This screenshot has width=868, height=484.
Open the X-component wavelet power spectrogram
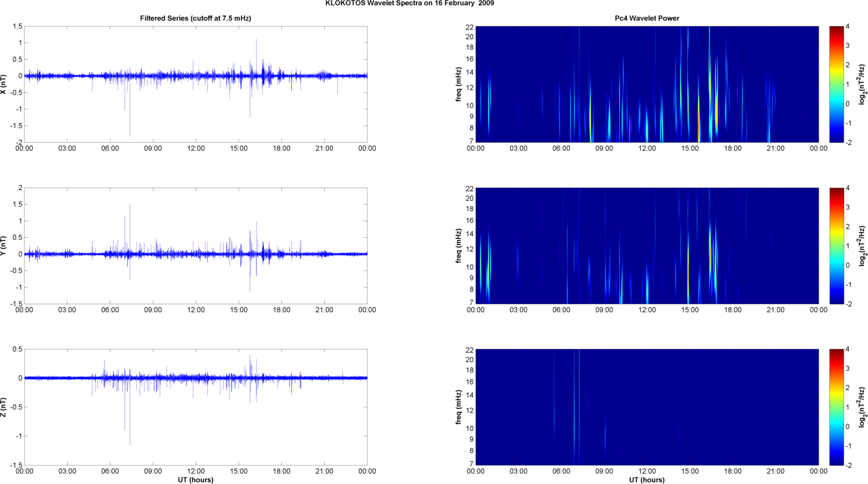click(x=647, y=84)
